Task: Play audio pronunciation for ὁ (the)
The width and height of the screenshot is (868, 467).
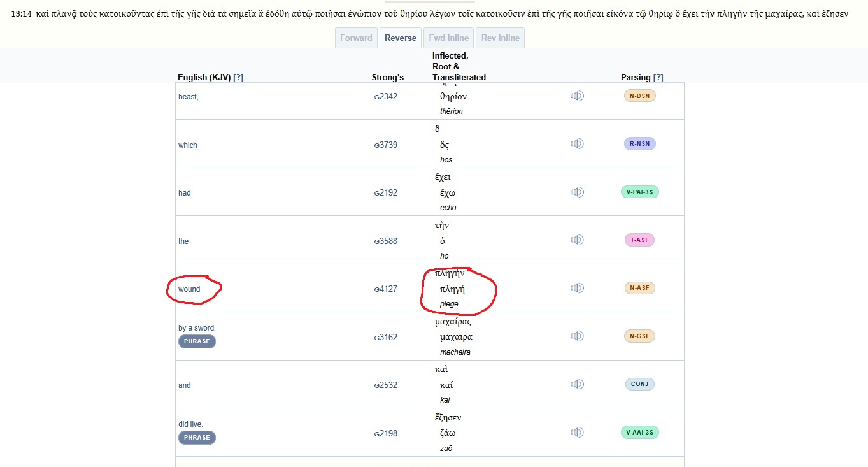Action: pyautogui.click(x=577, y=240)
